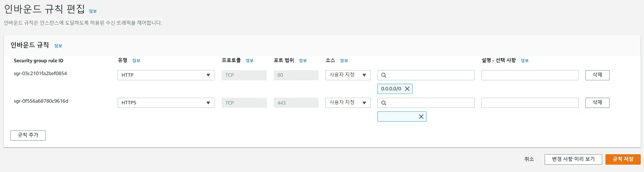Screen dimensions: 644x172
Task: Click search icon in HTTP rule source field
Action: click(384, 75)
